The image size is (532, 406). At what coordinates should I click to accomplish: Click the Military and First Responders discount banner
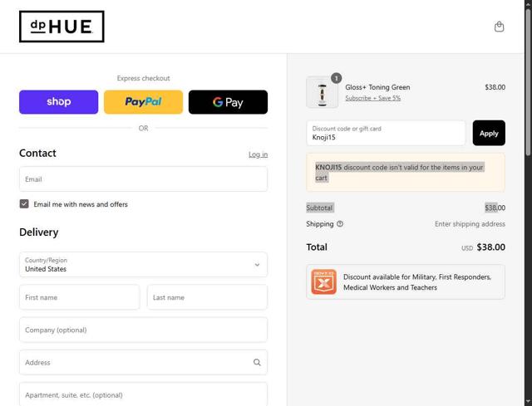[406, 282]
